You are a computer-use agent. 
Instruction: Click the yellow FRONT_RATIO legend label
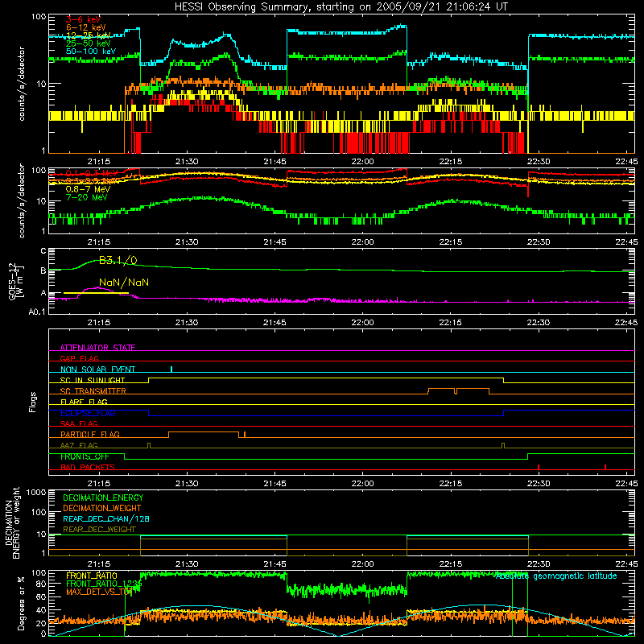click(92, 576)
